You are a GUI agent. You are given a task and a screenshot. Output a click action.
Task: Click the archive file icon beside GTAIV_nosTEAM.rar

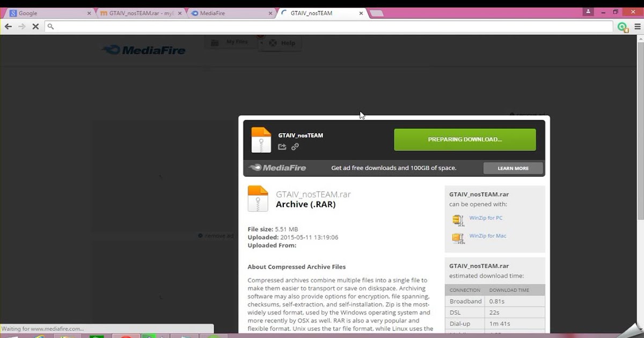[x=258, y=199]
